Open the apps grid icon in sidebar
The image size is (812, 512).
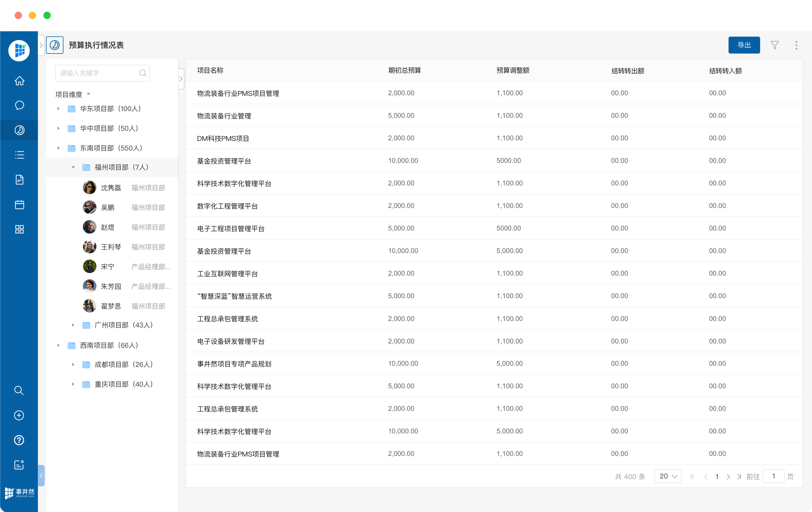click(x=19, y=230)
